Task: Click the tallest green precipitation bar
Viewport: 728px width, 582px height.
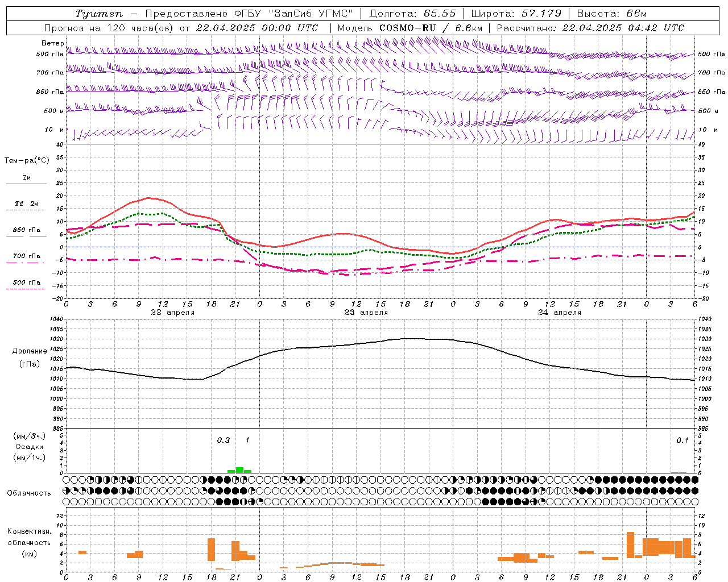Action: tap(239, 470)
